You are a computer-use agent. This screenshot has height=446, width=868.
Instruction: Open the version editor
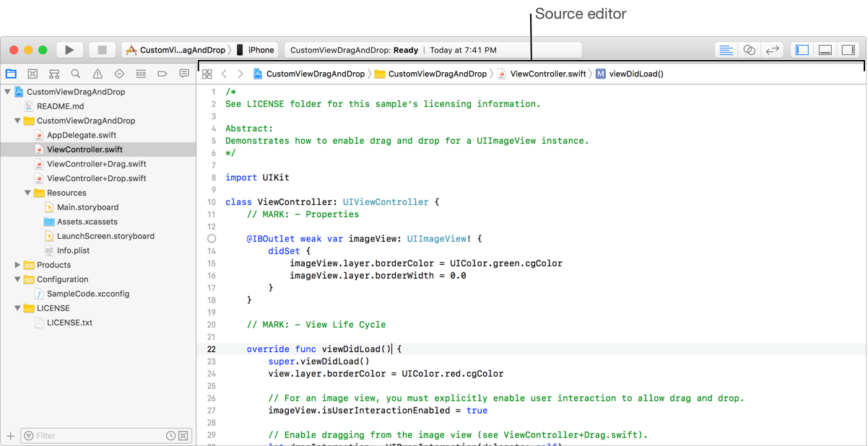tap(772, 50)
